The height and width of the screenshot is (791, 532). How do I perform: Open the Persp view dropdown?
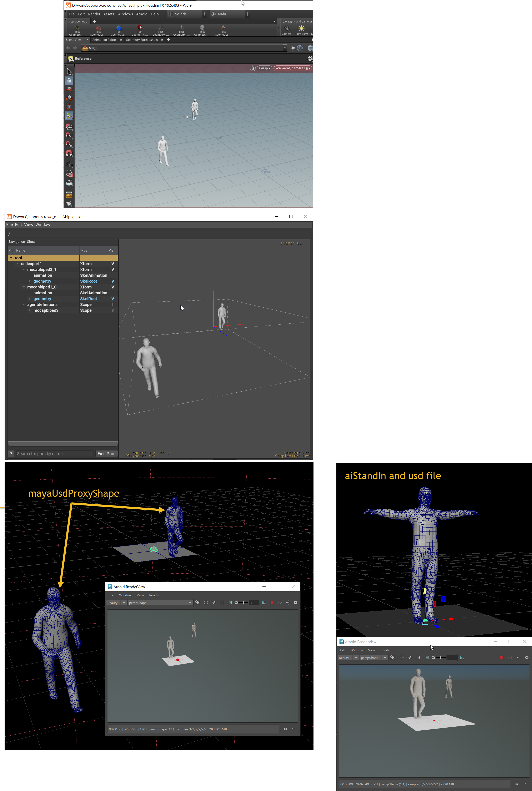point(264,68)
